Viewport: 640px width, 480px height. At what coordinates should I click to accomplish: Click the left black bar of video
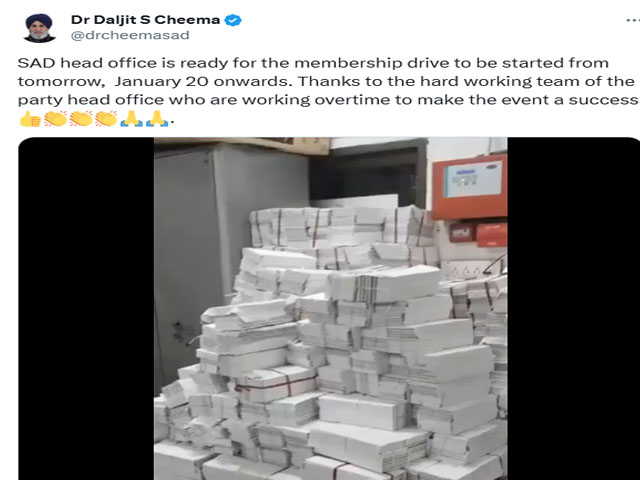point(86,309)
